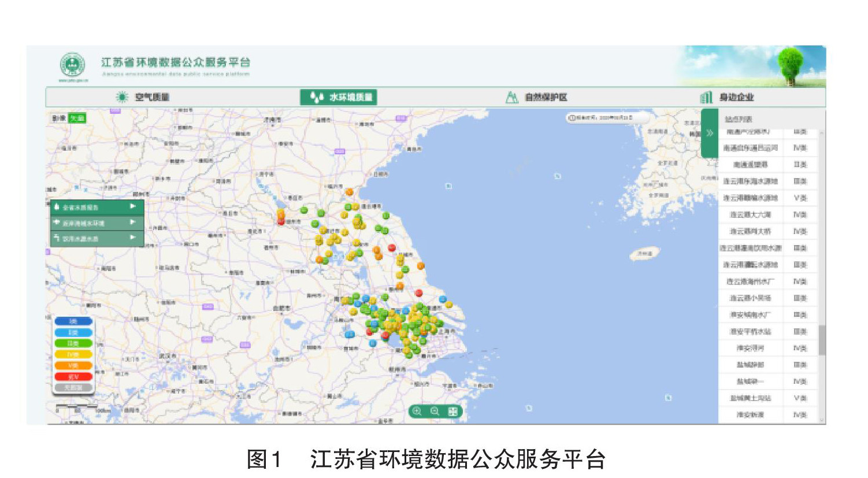Click the green Ⅲ类 legend swatch
The height and width of the screenshot is (478, 868).
tap(73, 343)
